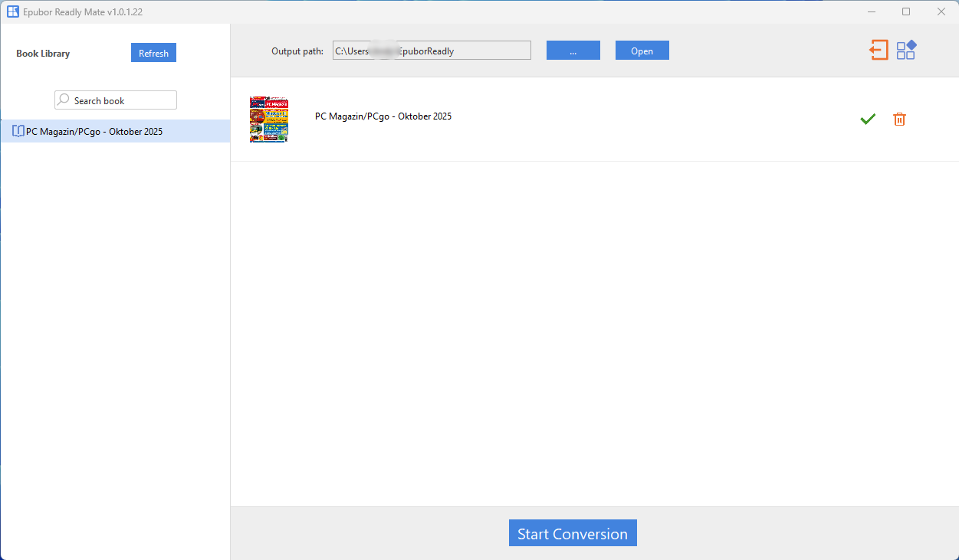
Task: Close the Epubor Readly Mate window
Action: (941, 11)
